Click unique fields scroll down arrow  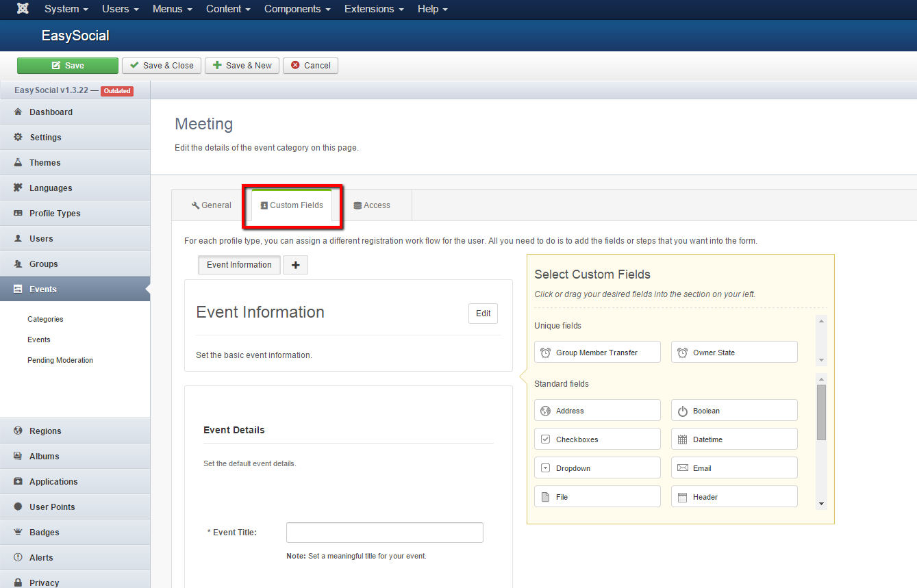click(x=822, y=360)
